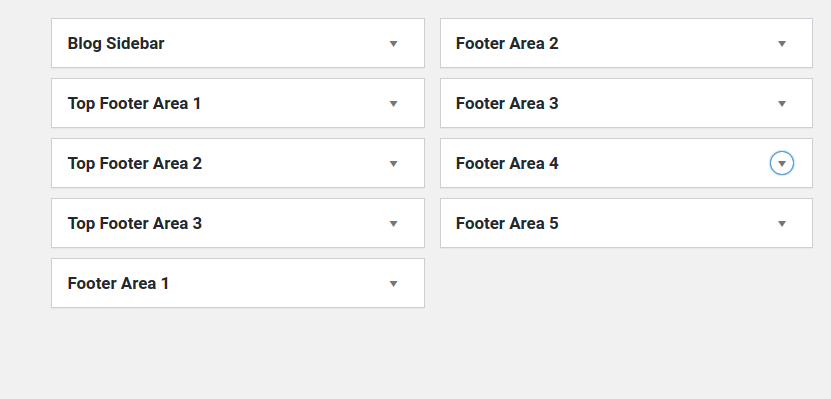Open Top Footer Area 3 via its arrow

(393, 223)
